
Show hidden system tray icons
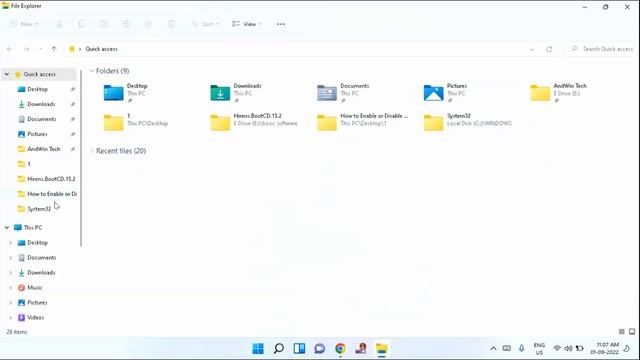[x=493, y=349]
